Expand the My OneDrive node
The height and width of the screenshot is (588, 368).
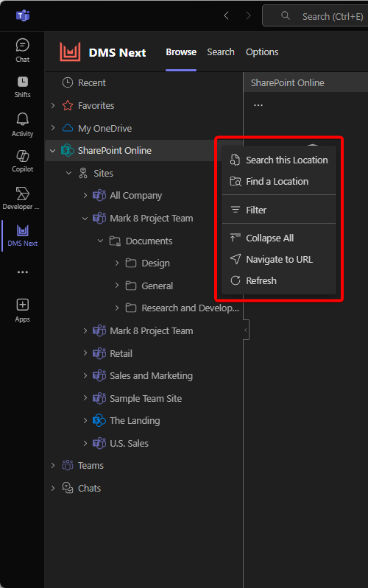point(53,128)
